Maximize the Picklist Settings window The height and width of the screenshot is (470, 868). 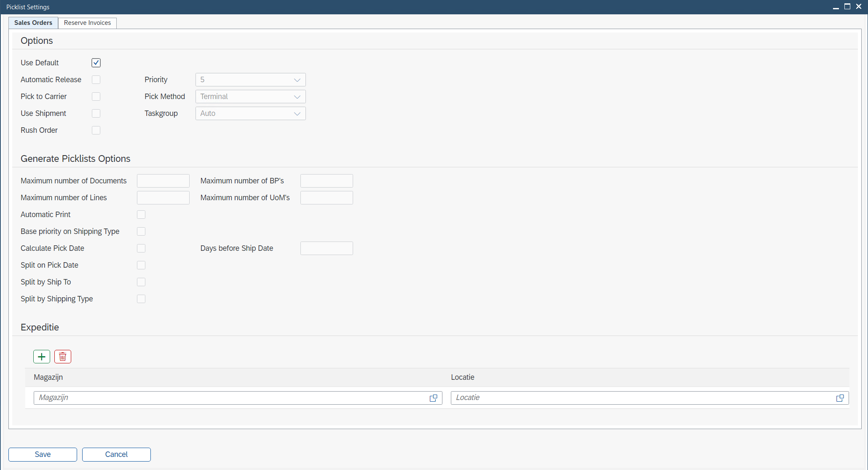(847, 6)
